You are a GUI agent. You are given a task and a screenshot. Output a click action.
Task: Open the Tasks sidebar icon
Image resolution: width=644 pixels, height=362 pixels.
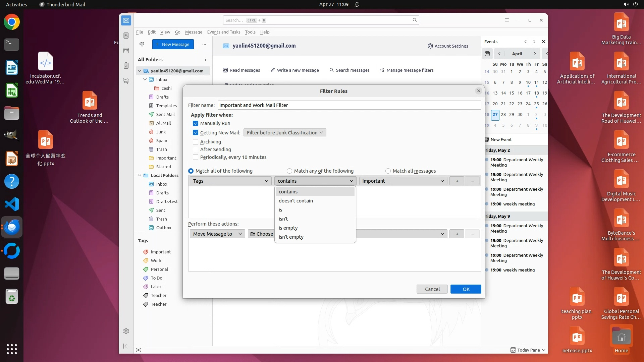click(x=126, y=66)
